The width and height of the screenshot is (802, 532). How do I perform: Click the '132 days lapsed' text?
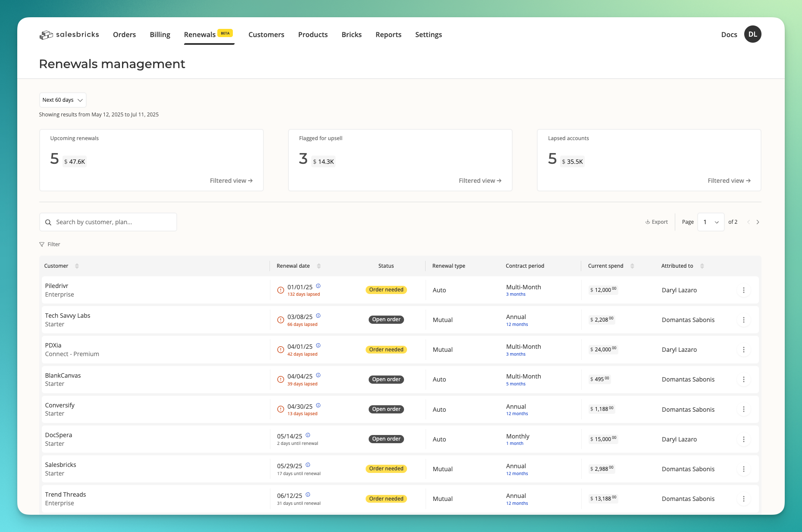pos(304,294)
